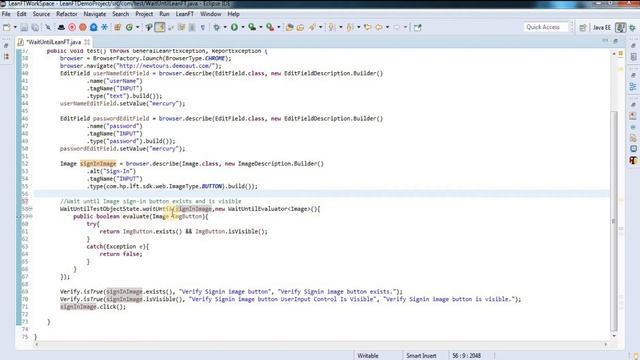Toggle the highlighted Mark Occurrences button

(x=160, y=27)
